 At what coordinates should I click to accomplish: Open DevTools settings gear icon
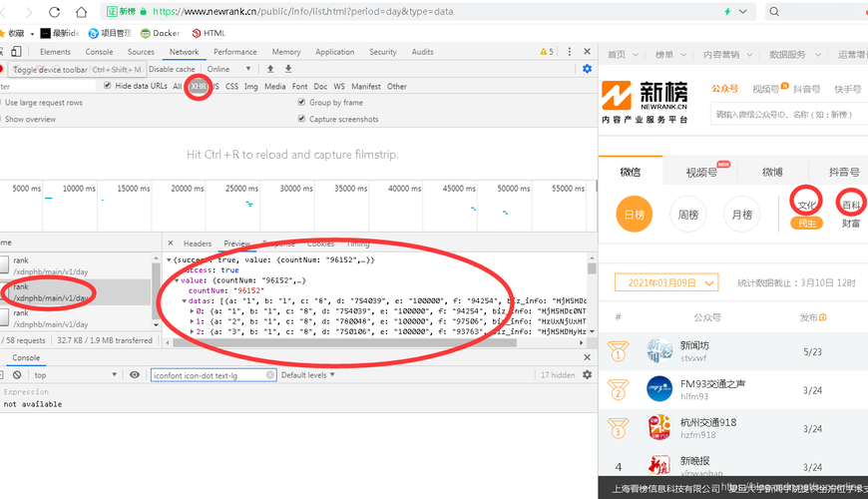588,69
